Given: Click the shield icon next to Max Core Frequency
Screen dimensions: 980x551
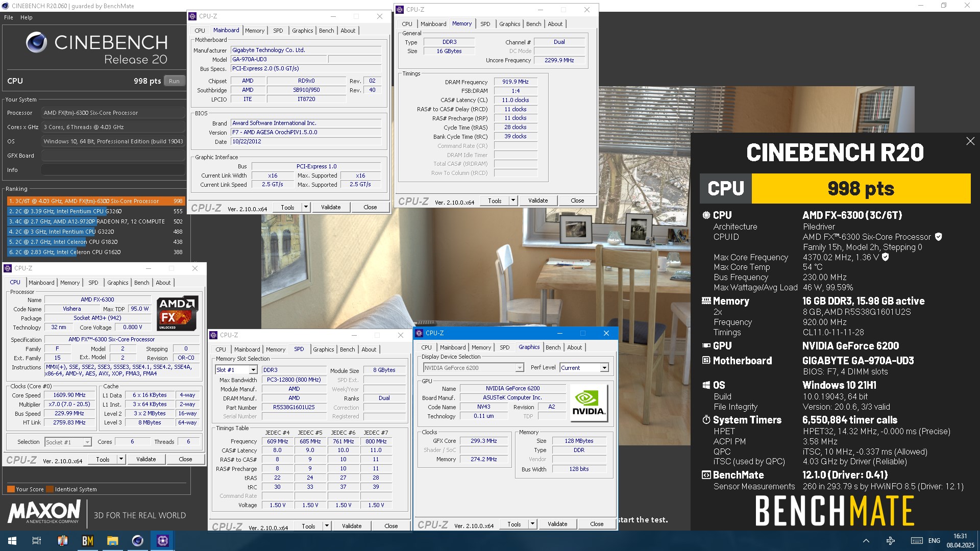Looking at the screenshot, I should coord(886,257).
